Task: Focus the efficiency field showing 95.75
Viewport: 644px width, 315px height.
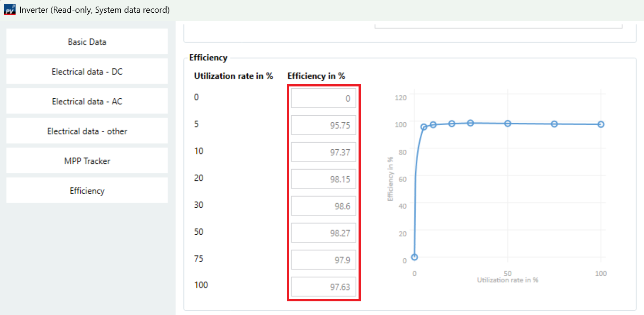Action: (x=323, y=125)
